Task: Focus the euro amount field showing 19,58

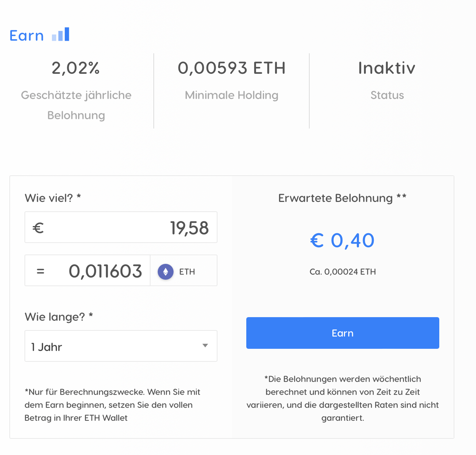Action: (121, 227)
